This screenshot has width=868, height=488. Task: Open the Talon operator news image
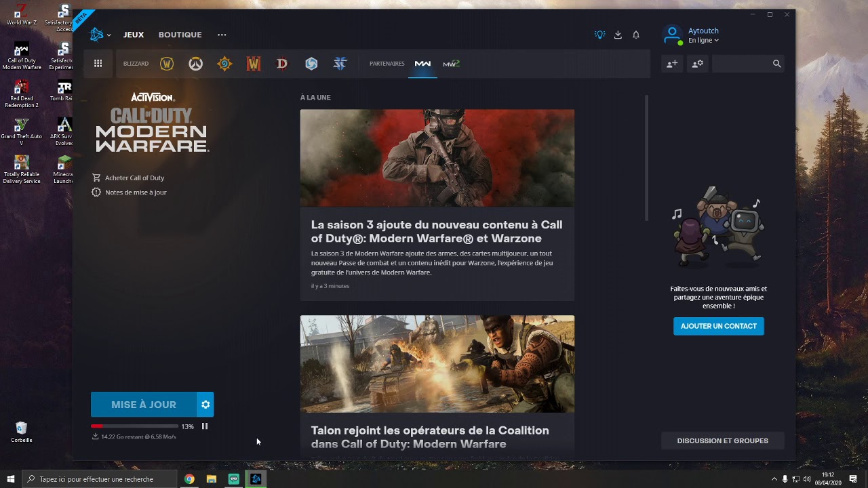[x=437, y=364]
